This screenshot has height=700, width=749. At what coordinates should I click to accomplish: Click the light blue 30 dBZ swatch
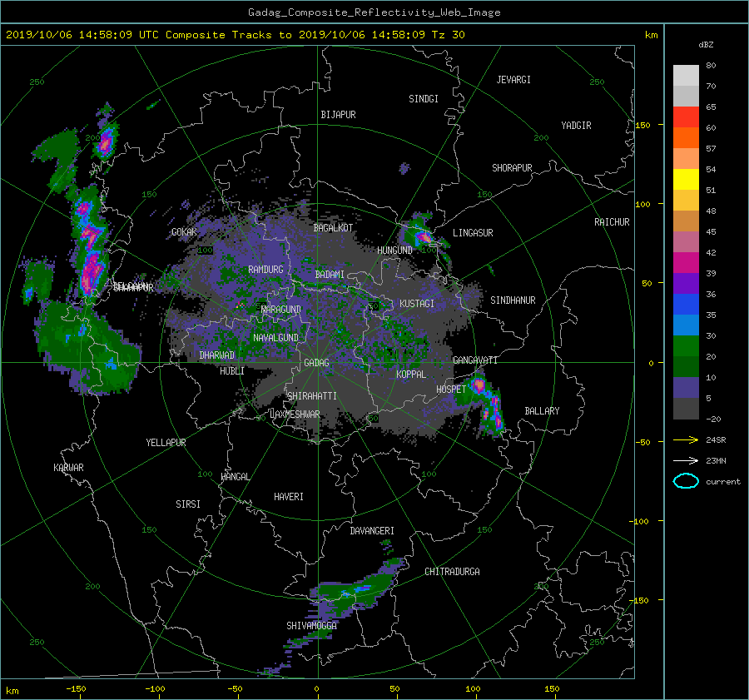tap(686, 325)
